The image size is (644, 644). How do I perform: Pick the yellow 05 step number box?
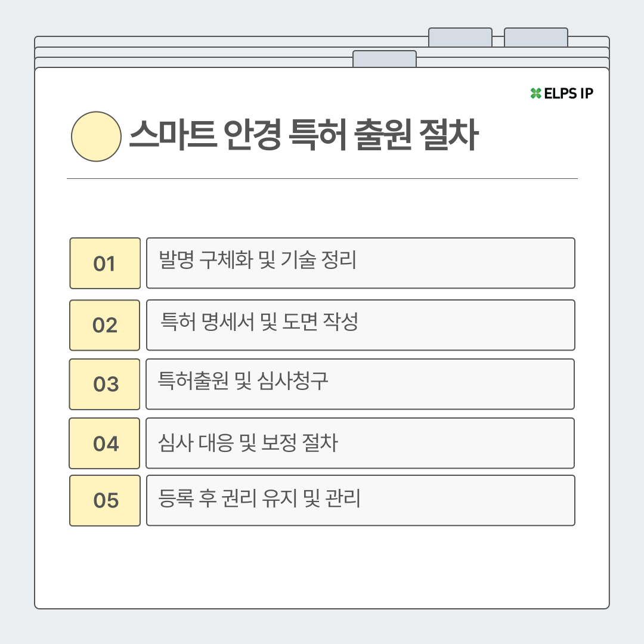coord(105,500)
